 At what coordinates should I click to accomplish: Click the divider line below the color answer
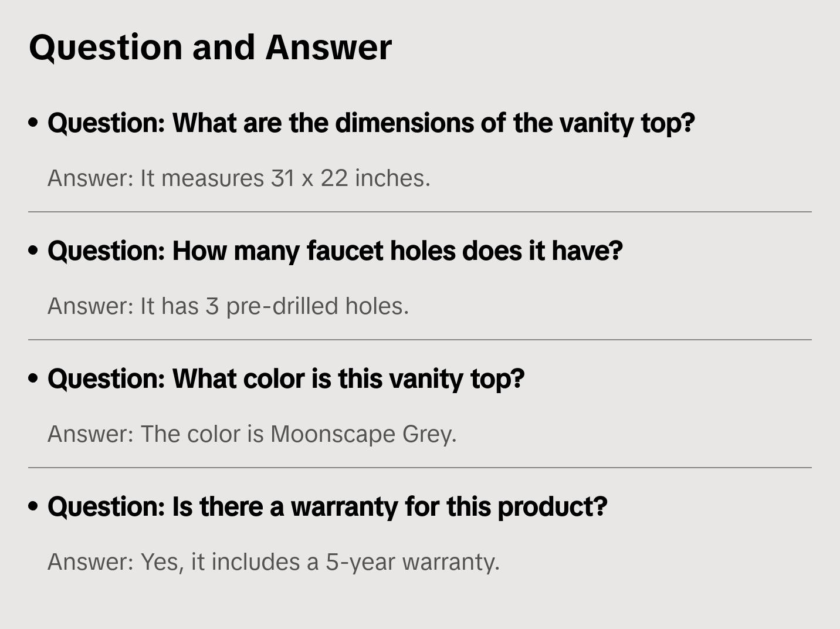point(420,468)
